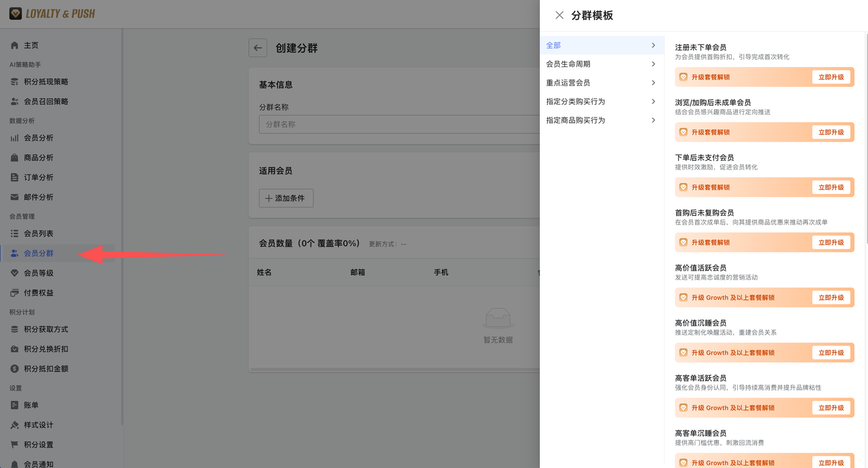Click the back arrow on 创建分群

tap(258, 48)
